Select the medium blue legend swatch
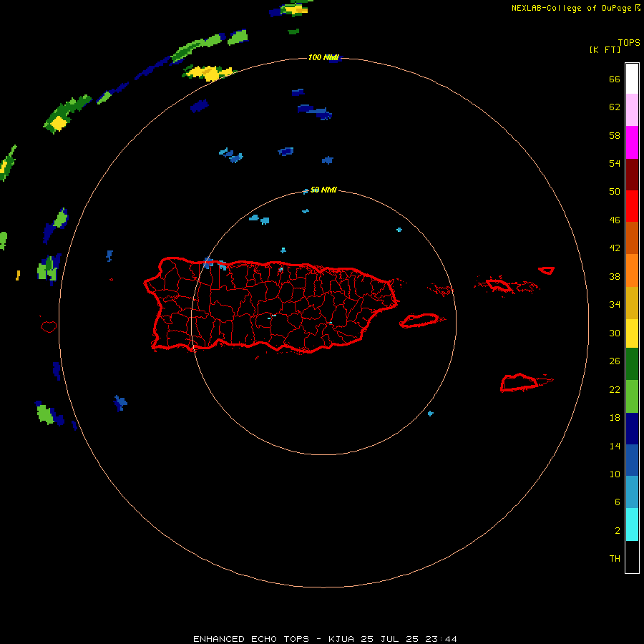Image resolution: width=644 pixels, height=644 pixels. click(632, 460)
